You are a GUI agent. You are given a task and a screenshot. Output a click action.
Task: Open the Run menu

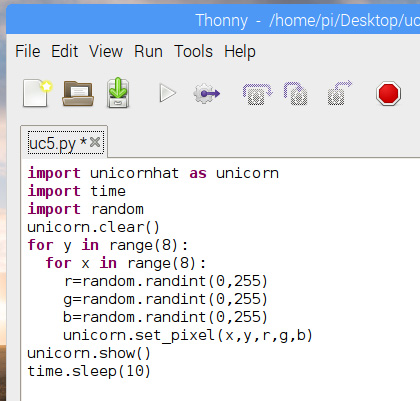(x=148, y=52)
